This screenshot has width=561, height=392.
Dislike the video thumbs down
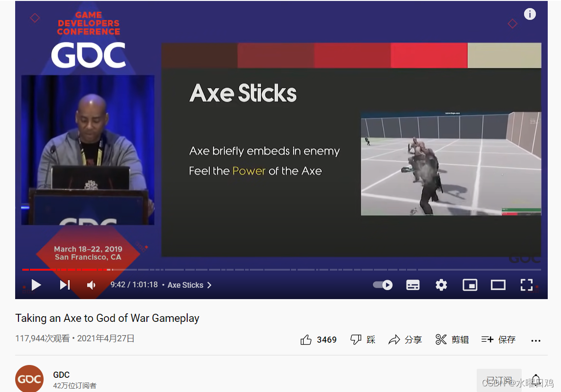(356, 339)
